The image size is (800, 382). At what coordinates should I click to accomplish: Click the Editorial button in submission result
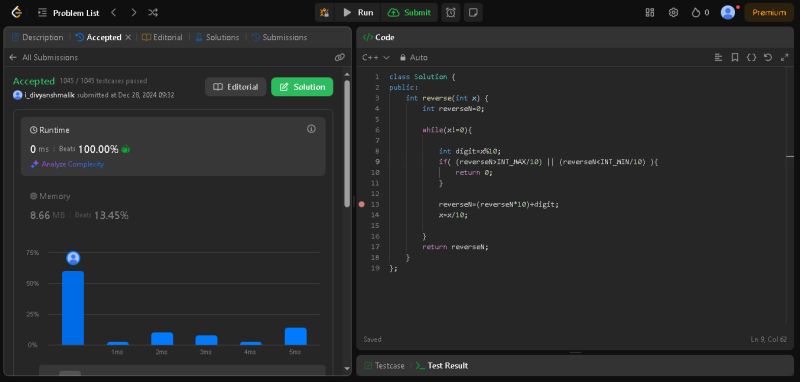(236, 87)
